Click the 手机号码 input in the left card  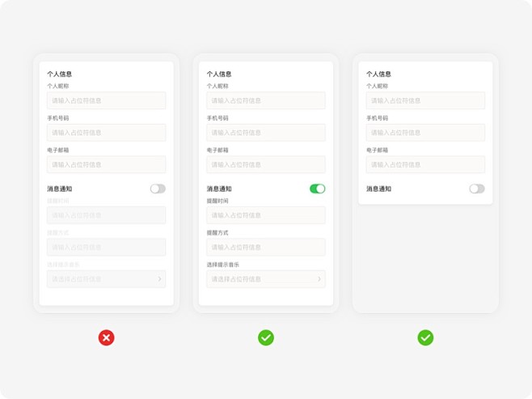(106, 133)
